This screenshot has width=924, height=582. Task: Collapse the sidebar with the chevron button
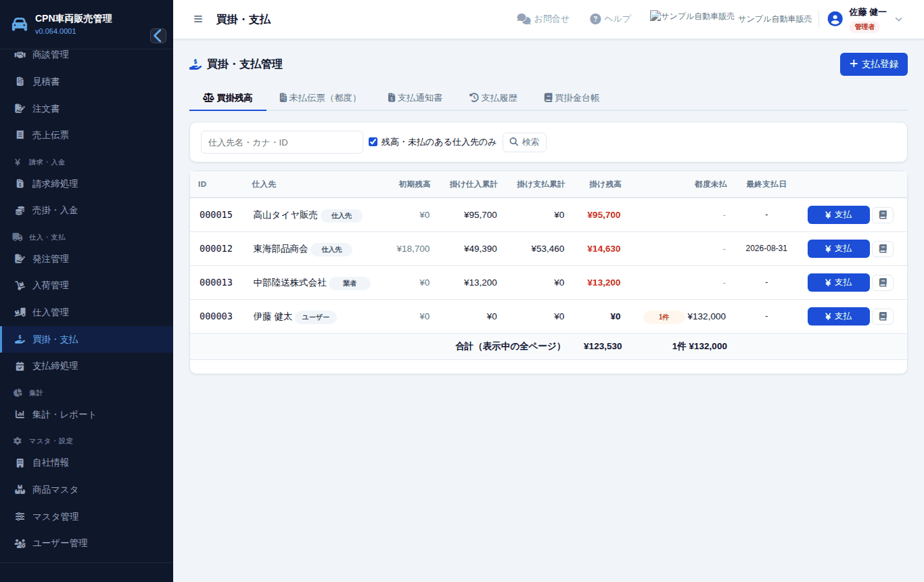coord(158,36)
